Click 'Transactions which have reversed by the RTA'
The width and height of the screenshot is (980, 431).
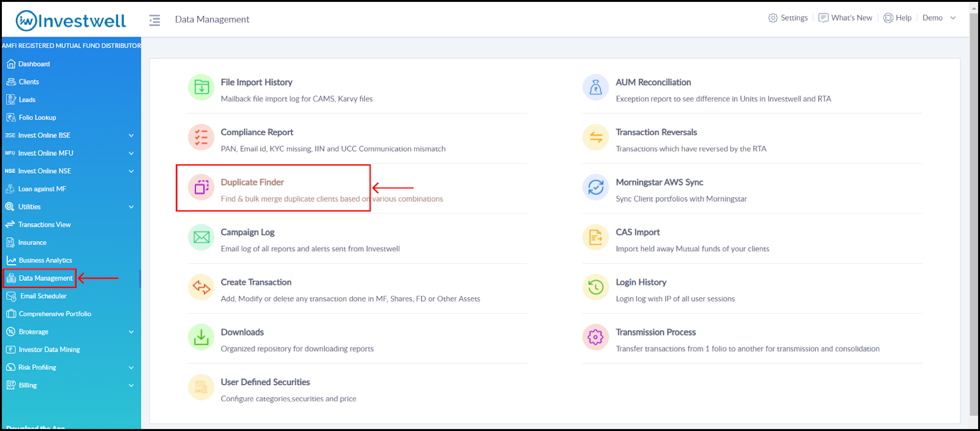click(691, 149)
